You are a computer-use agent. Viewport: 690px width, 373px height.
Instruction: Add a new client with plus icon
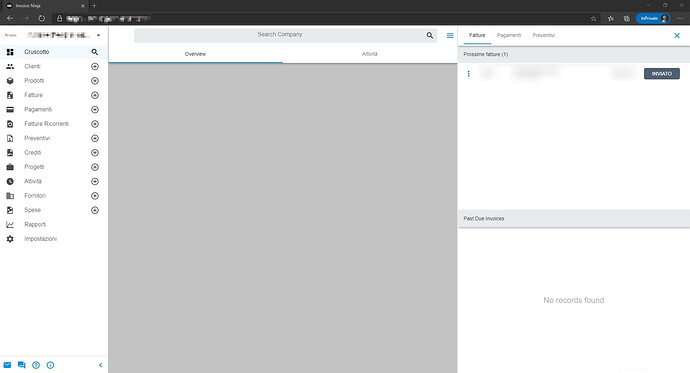click(x=95, y=66)
